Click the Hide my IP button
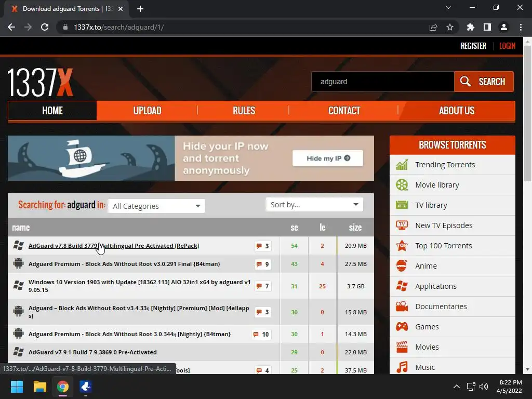 (328, 158)
